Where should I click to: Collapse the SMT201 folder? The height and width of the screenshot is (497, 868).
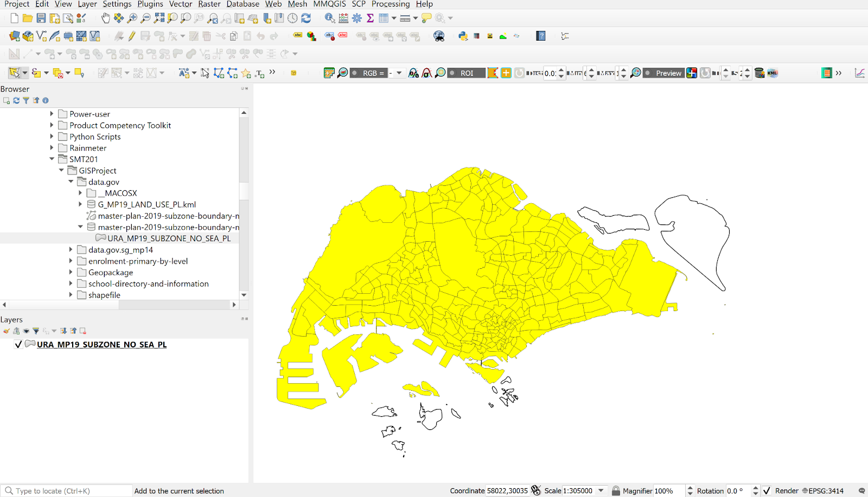(x=52, y=159)
